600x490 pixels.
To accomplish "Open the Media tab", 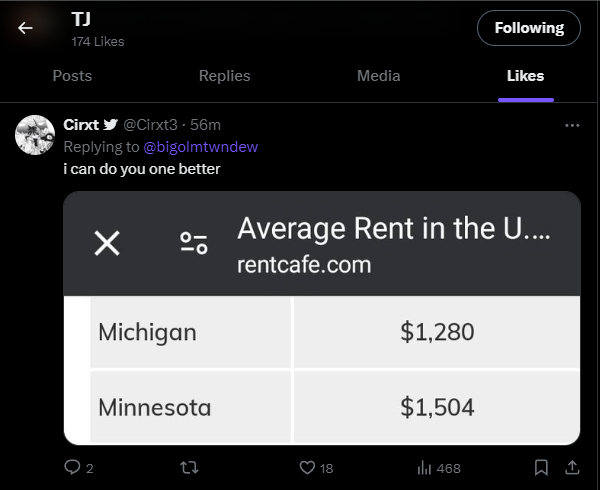I will click(378, 76).
